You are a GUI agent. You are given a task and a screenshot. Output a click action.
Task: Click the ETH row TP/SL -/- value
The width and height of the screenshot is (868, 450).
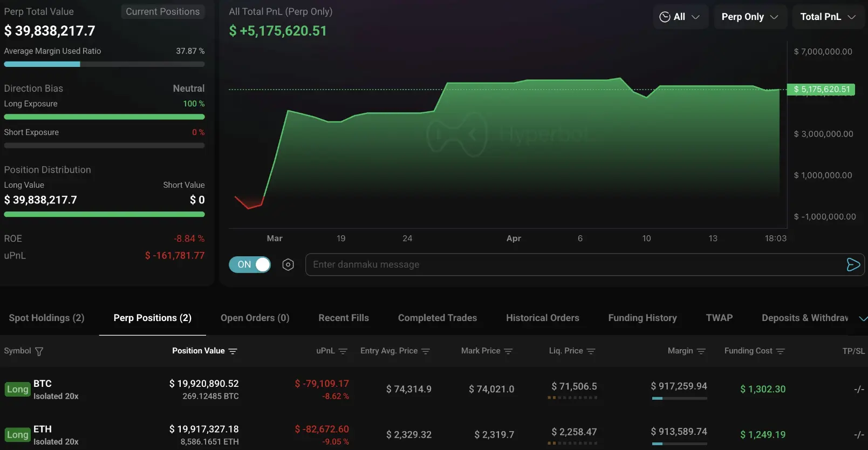(859, 434)
